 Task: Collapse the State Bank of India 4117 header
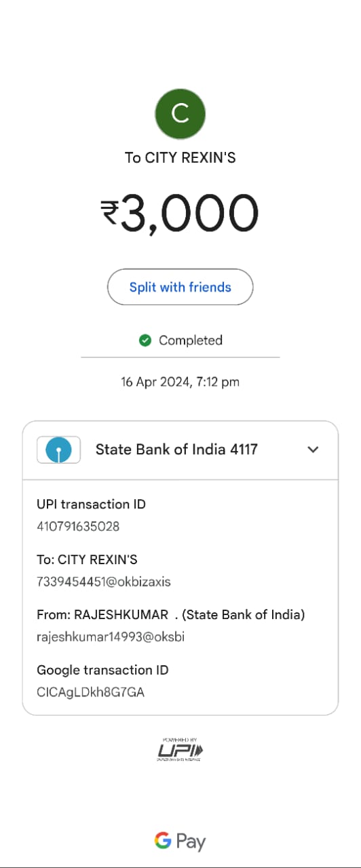[x=180, y=450]
